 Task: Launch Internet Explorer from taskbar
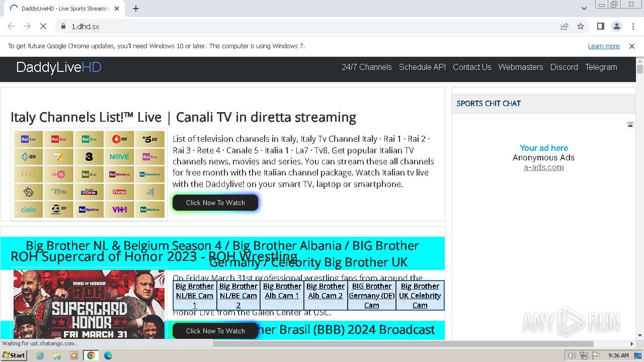point(40,355)
